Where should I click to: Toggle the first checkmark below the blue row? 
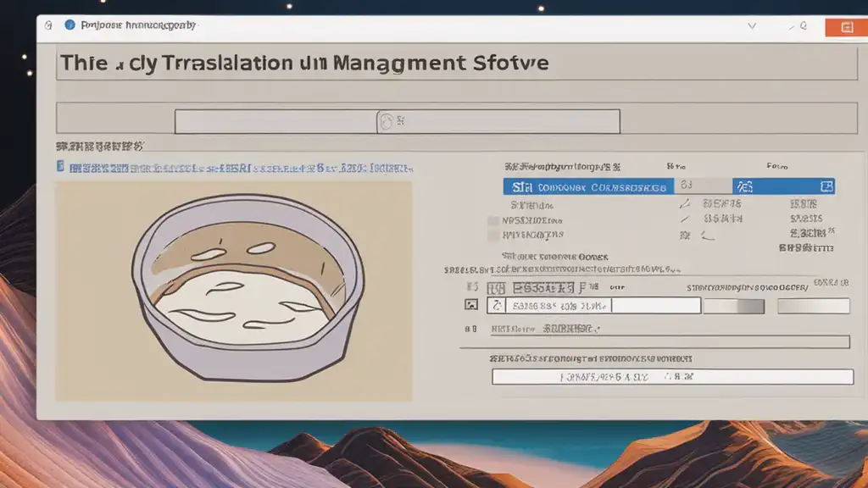685,204
